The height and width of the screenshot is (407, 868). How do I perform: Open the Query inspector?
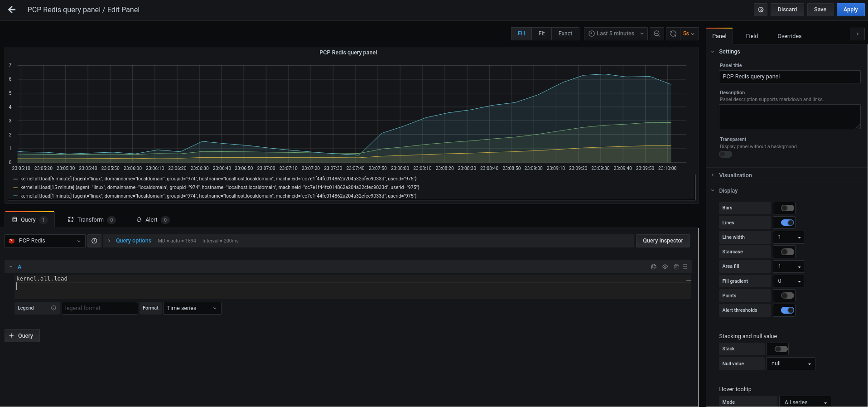point(663,241)
